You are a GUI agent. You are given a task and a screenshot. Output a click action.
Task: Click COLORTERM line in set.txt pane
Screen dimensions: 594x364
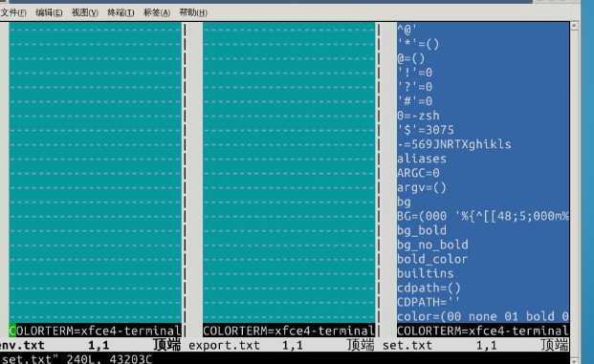(x=483, y=331)
